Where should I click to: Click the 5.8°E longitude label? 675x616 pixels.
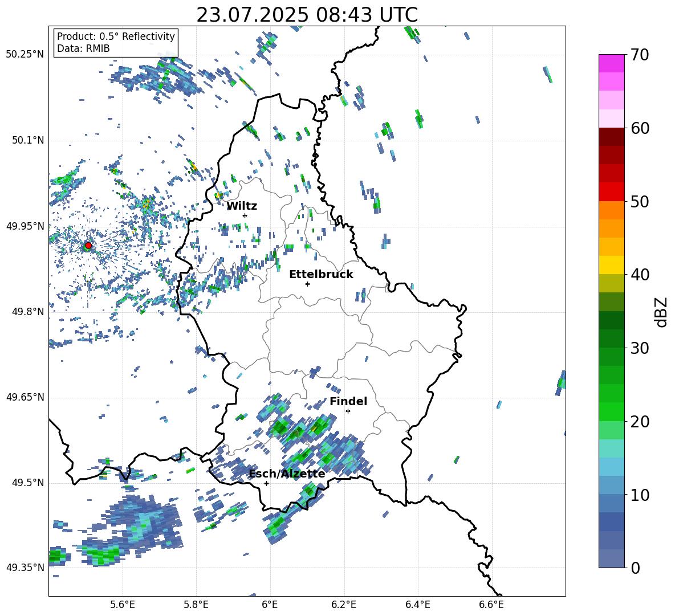[x=196, y=605]
